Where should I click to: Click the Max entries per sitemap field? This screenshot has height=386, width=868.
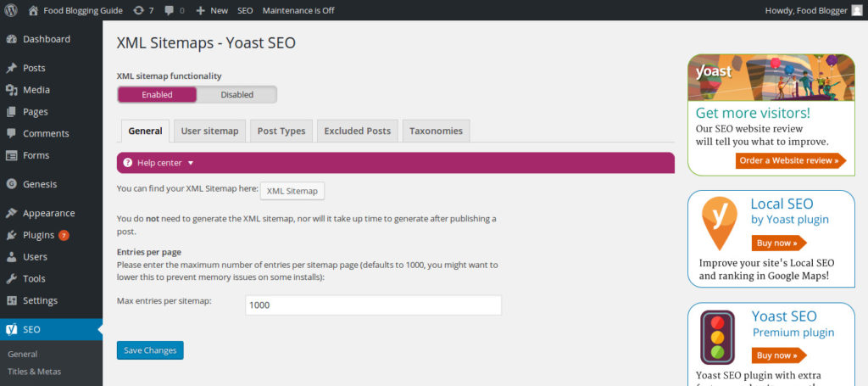point(373,305)
